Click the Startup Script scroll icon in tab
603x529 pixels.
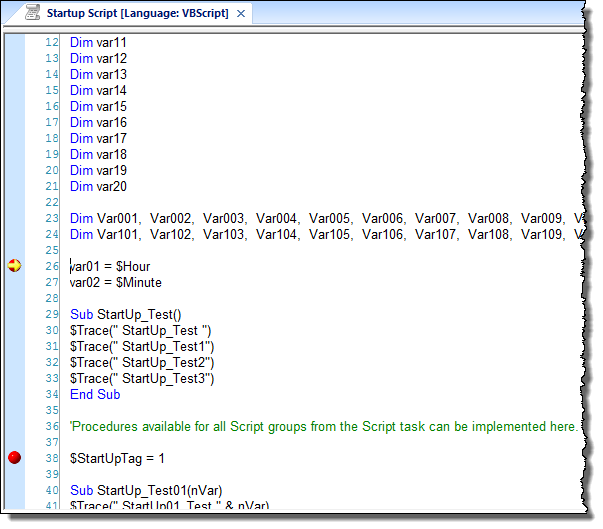click(33, 13)
